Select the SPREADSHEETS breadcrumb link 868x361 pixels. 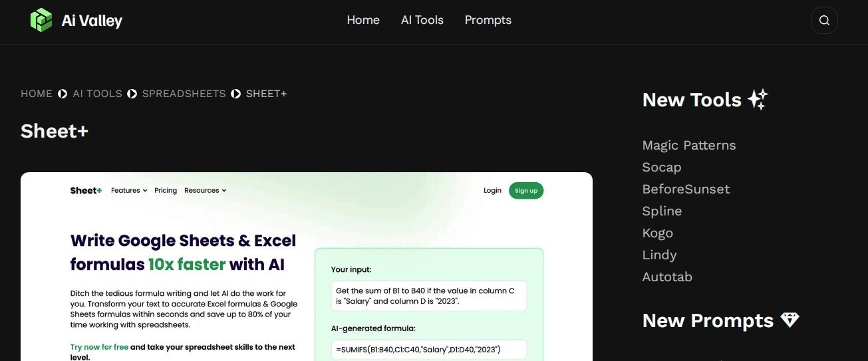[x=184, y=94]
